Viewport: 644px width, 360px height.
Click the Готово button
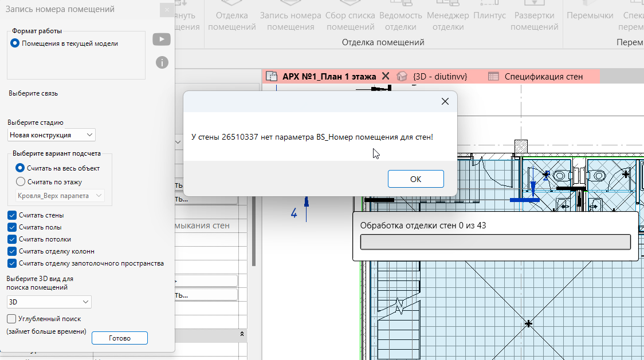coord(120,338)
